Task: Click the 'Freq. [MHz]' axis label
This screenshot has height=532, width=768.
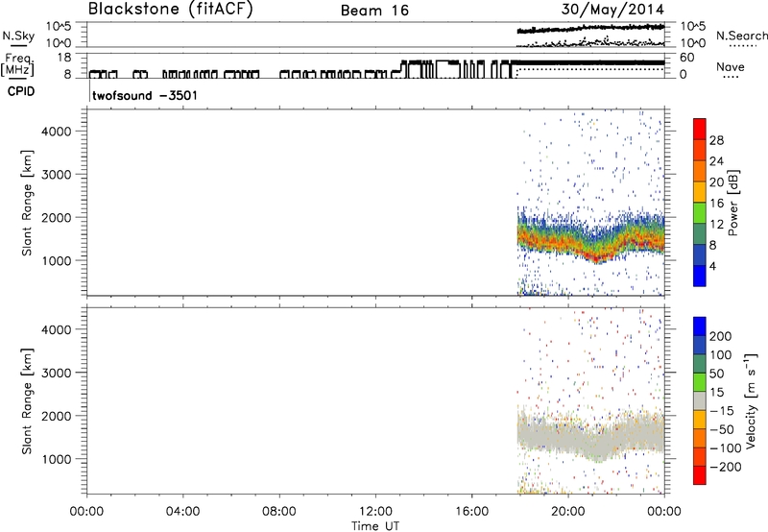Action: [x=18, y=64]
